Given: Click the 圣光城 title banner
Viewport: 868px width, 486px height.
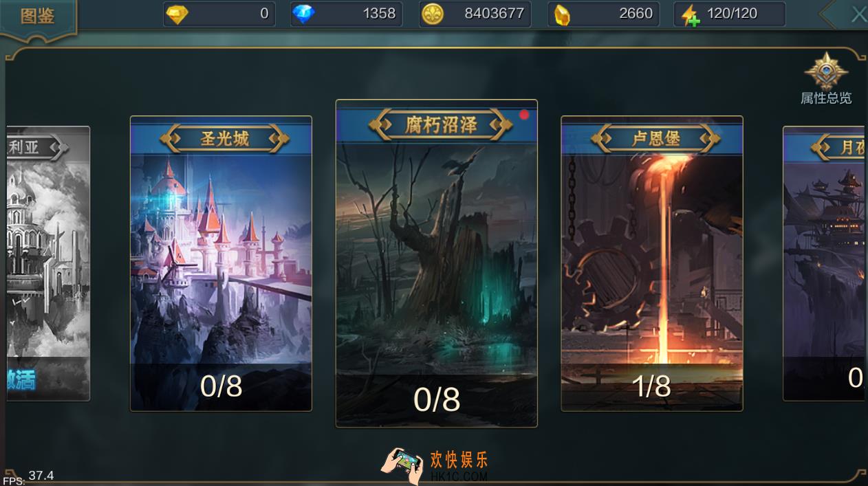Looking at the screenshot, I should 224,139.
